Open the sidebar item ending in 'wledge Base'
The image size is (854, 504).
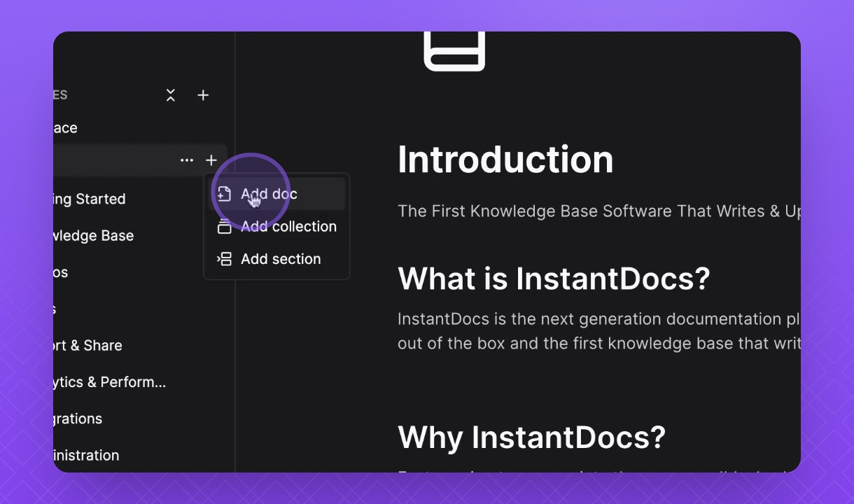coord(94,236)
